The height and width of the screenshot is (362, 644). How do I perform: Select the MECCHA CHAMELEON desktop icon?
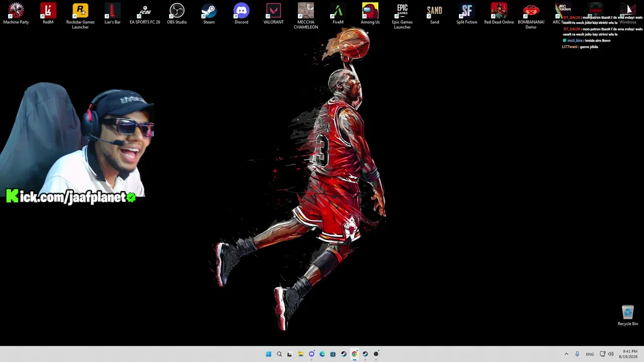(306, 16)
